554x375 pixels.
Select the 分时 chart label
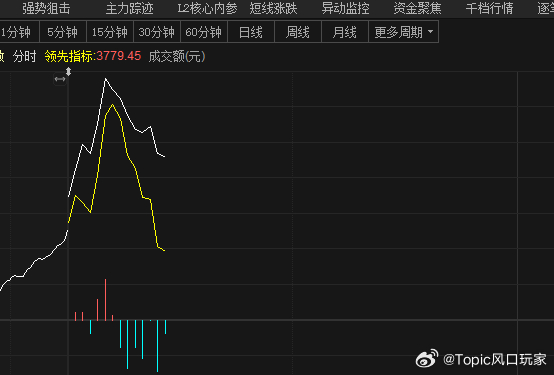(24, 56)
